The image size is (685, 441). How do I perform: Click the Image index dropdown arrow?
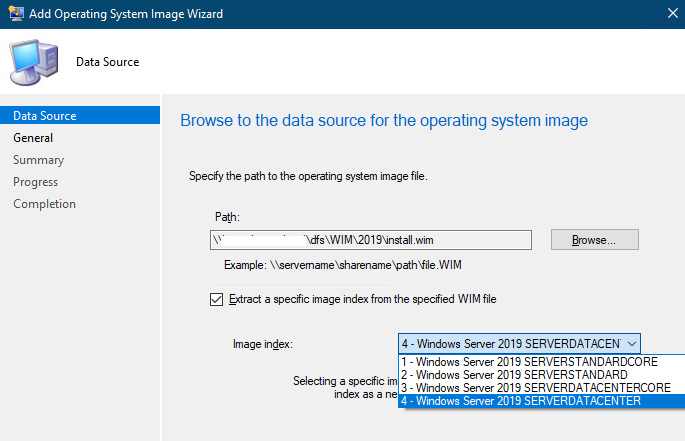(x=629, y=343)
